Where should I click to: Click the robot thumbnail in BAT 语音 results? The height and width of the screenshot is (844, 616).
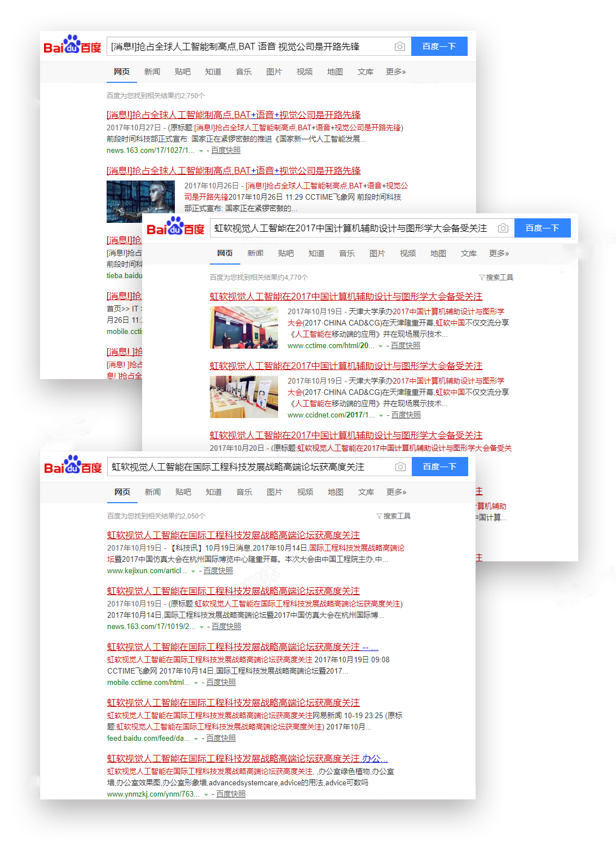140,201
